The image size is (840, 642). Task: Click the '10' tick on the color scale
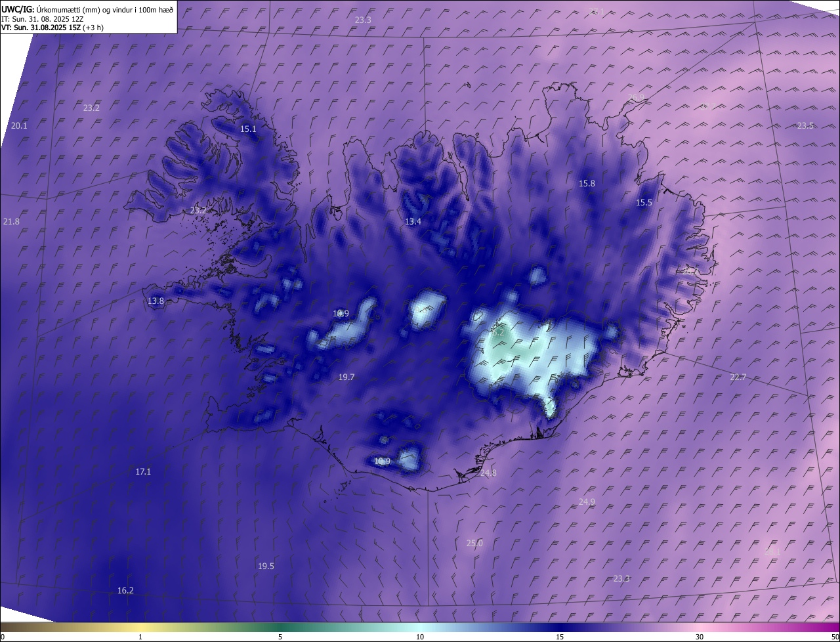(x=420, y=637)
